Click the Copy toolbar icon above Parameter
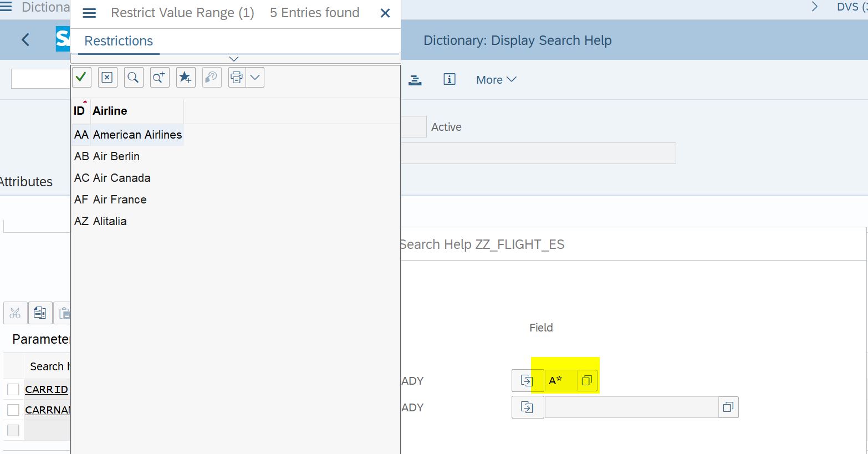868x454 pixels. pyautogui.click(x=40, y=312)
